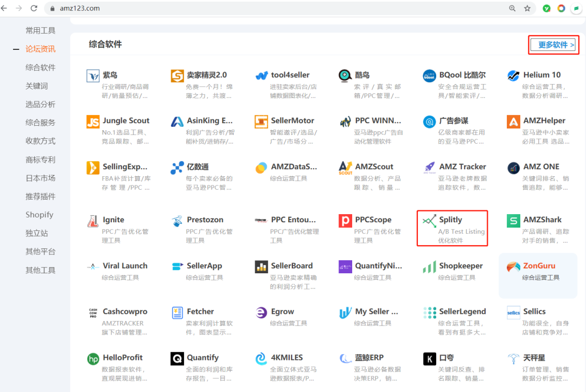The image size is (586, 392).
Task: Select 选品分析 sidebar item
Action: 40,104
